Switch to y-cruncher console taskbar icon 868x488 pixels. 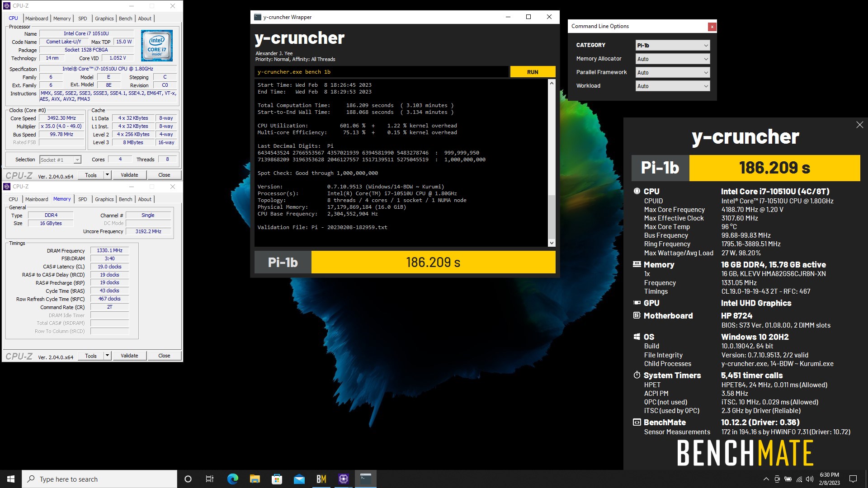pos(365,479)
